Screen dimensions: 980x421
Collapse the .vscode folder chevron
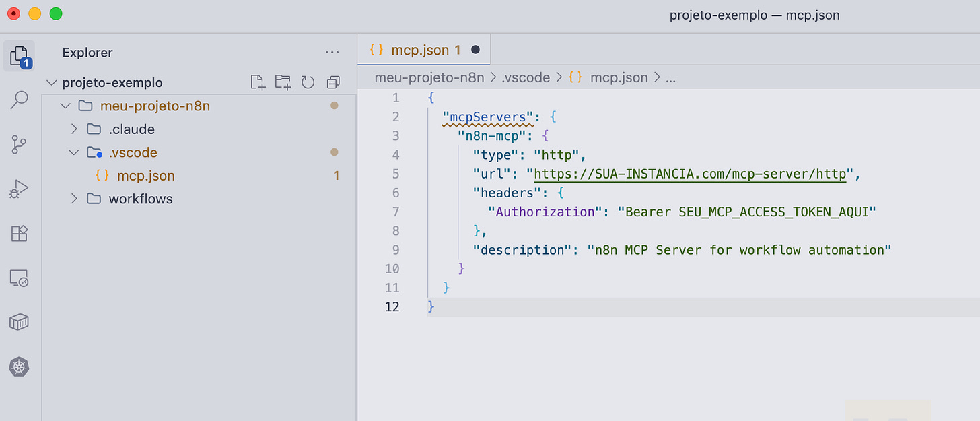pyautogui.click(x=74, y=152)
